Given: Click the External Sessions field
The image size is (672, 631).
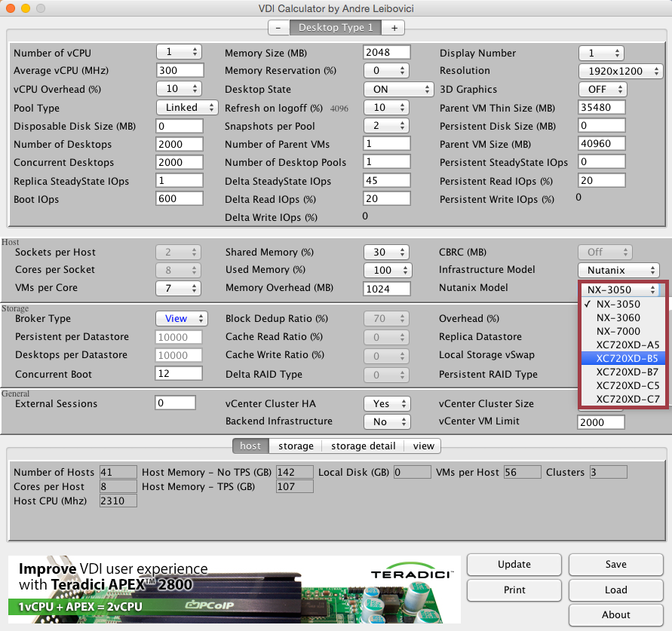Looking at the screenshot, I should (x=175, y=403).
